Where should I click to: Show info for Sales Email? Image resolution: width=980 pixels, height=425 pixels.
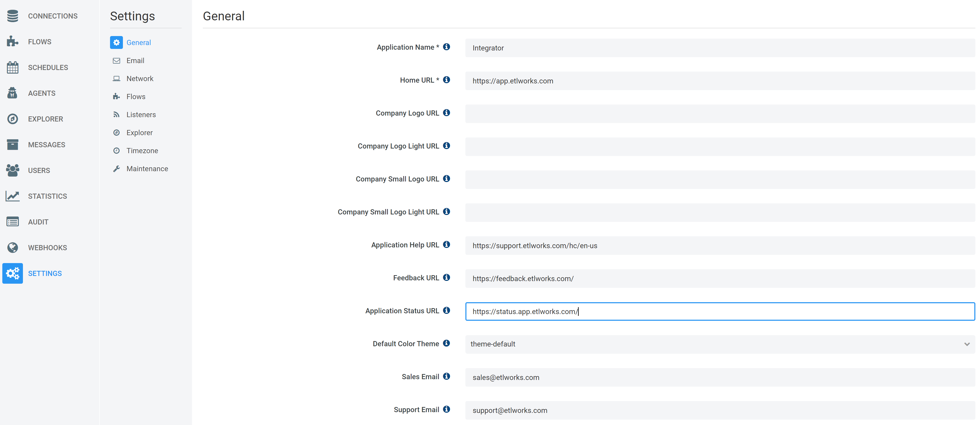coord(447,376)
